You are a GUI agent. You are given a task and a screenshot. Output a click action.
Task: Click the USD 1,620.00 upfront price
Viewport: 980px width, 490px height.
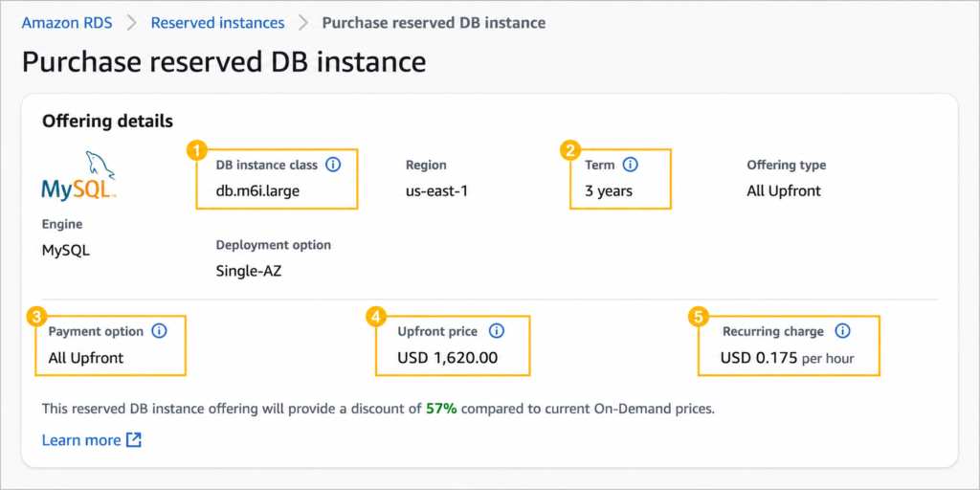click(448, 358)
